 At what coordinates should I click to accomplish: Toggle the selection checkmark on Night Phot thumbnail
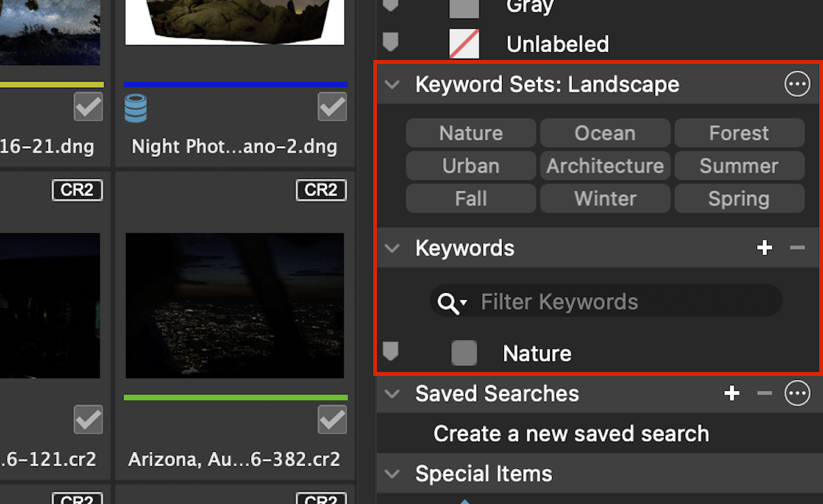(x=332, y=107)
